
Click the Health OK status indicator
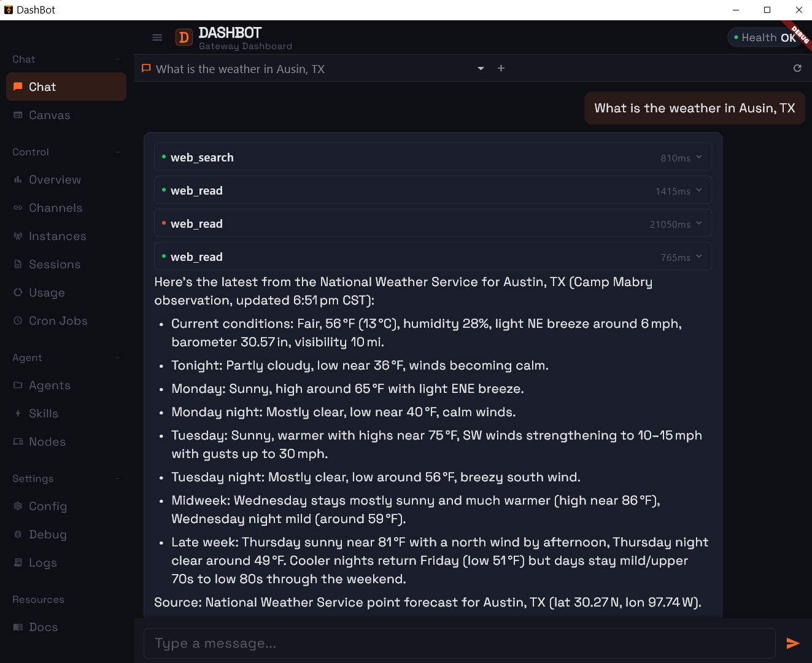point(765,37)
